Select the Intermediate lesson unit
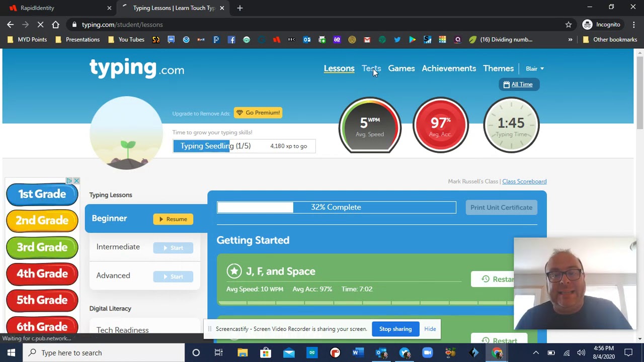644x362 pixels. (x=118, y=247)
